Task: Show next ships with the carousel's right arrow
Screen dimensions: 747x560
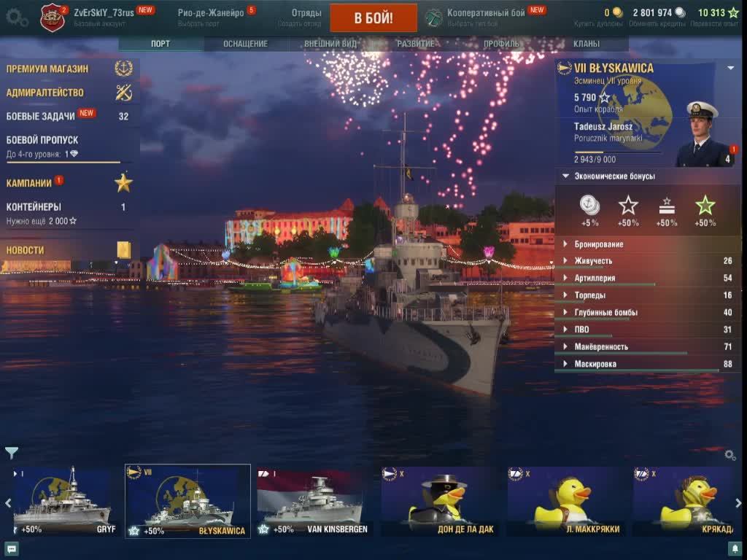Action: tap(738, 503)
